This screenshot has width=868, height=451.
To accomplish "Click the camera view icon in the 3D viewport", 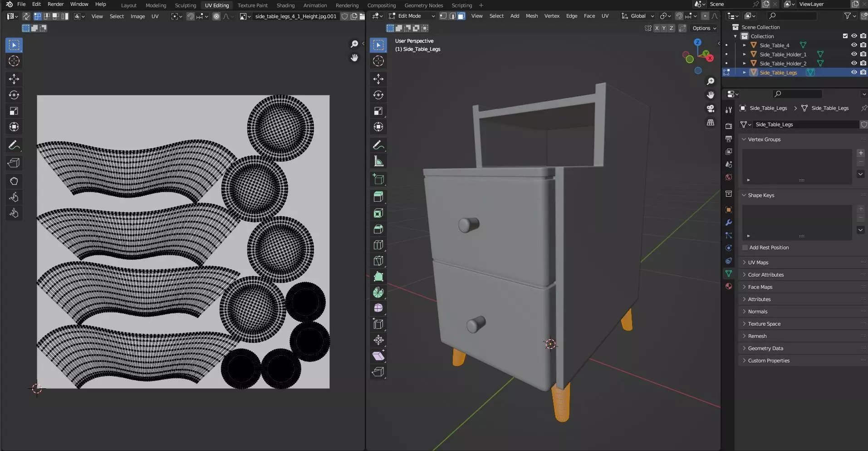I will click(x=711, y=109).
